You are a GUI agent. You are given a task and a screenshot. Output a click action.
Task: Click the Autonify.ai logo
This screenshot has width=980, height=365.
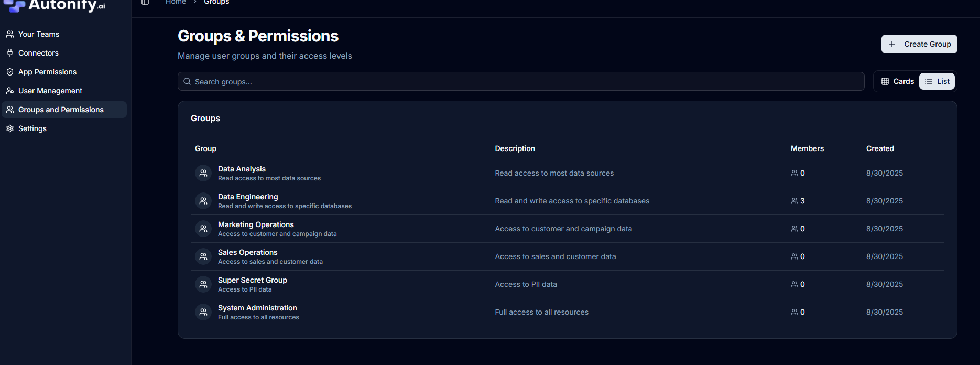click(x=54, y=5)
